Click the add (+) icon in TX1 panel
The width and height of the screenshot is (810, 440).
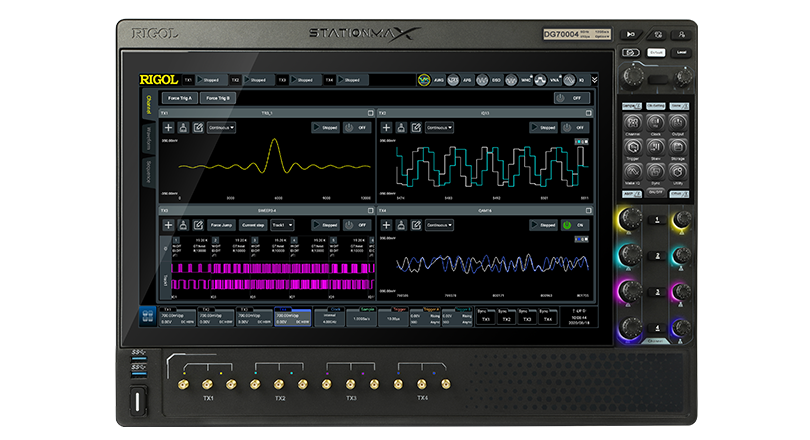[x=168, y=128]
